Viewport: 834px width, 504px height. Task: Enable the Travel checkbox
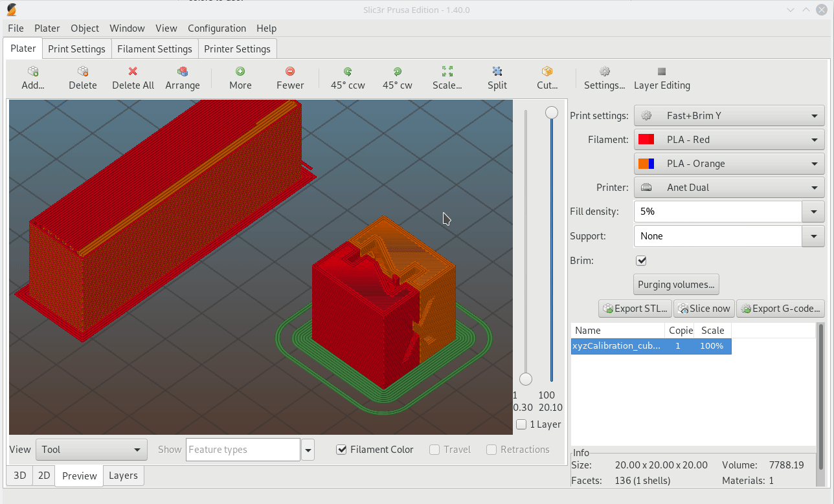coord(434,449)
